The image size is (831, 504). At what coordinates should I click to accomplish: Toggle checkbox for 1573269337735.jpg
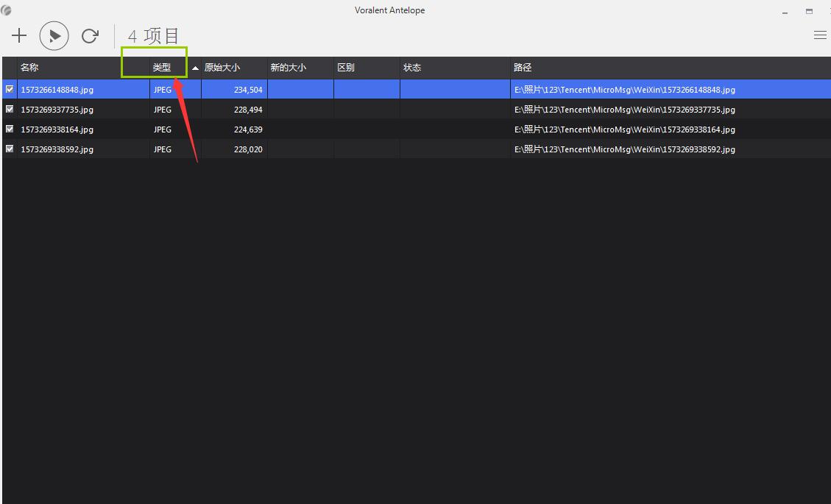pos(10,109)
